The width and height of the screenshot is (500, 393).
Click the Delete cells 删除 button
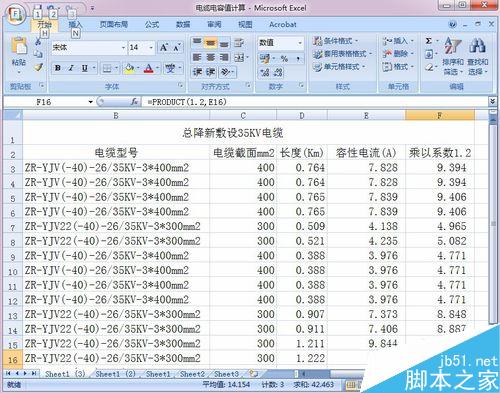tap(398, 54)
